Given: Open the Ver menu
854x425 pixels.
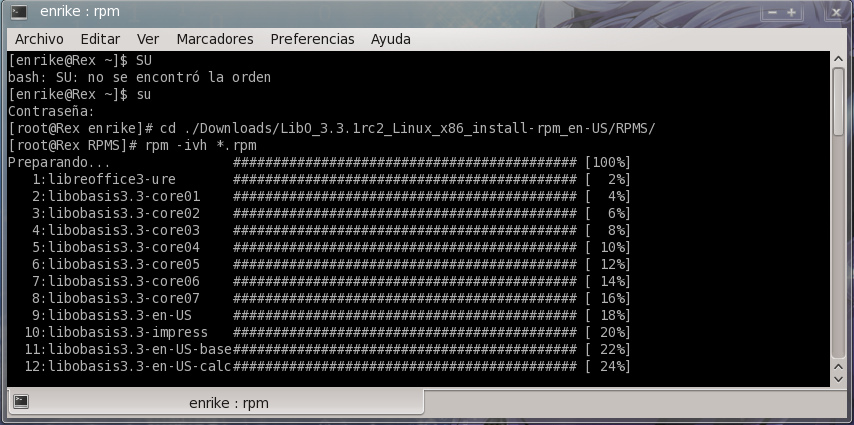Looking at the screenshot, I should click(x=148, y=39).
